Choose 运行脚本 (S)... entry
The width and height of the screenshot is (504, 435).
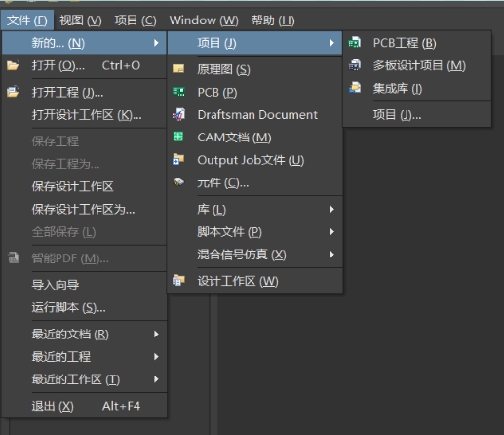pyautogui.click(x=84, y=307)
